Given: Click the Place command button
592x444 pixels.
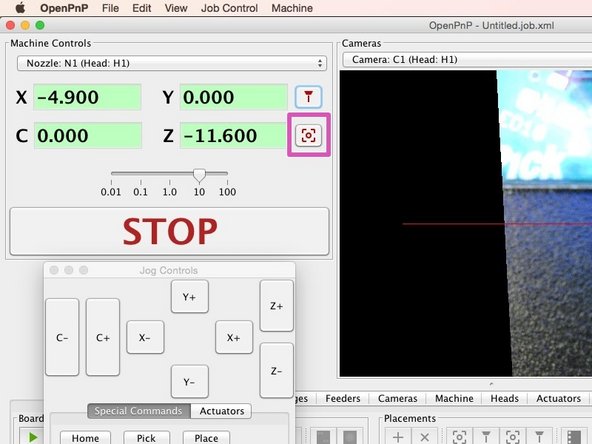Looking at the screenshot, I should 206,438.
